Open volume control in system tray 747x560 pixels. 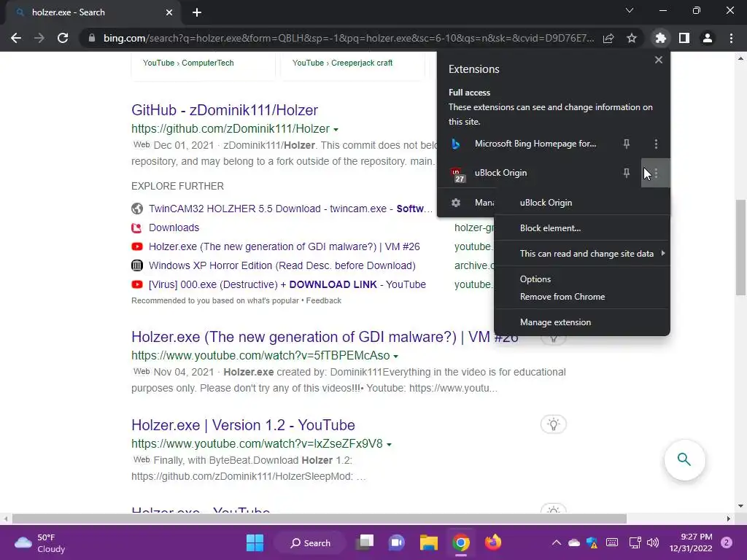pyautogui.click(x=653, y=542)
